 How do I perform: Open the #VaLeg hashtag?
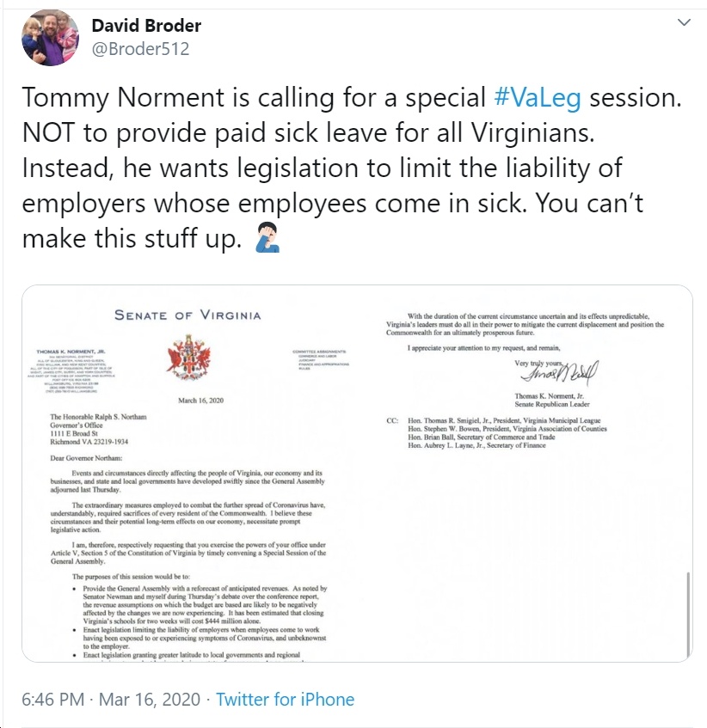[537, 98]
